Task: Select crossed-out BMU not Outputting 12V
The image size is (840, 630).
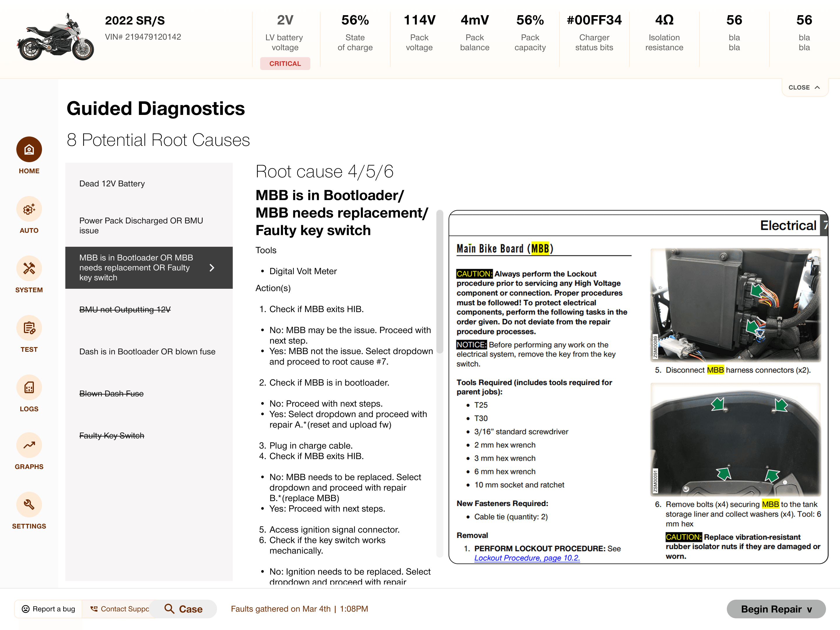Action: (x=125, y=309)
